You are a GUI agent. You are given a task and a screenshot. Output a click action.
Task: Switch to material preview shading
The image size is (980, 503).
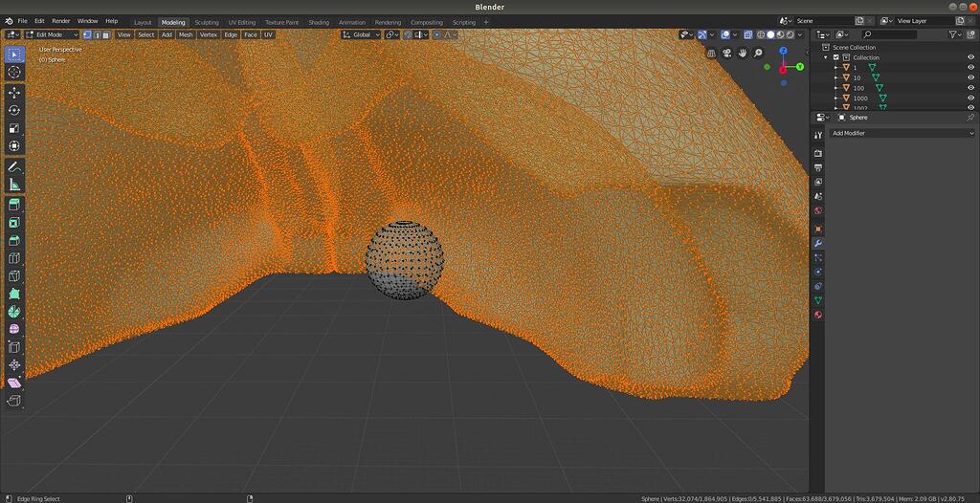781,35
